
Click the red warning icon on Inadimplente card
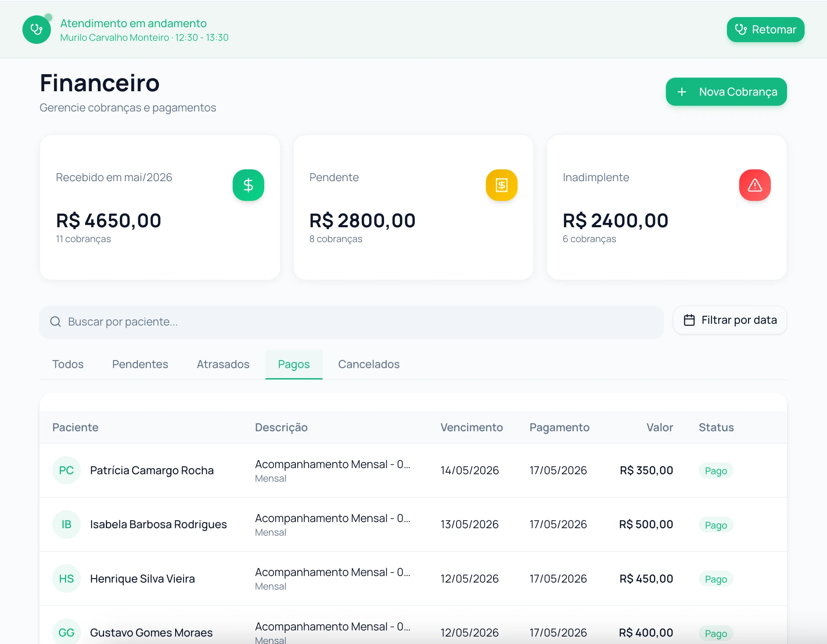[x=755, y=185]
